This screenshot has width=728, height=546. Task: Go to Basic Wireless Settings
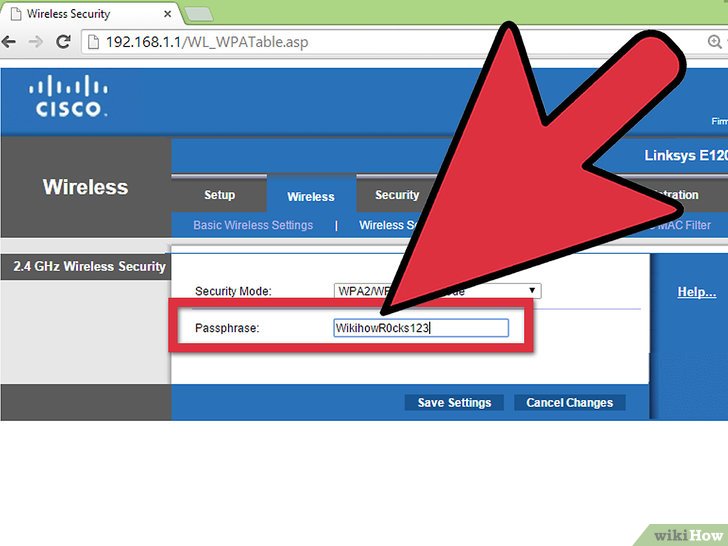point(253,225)
